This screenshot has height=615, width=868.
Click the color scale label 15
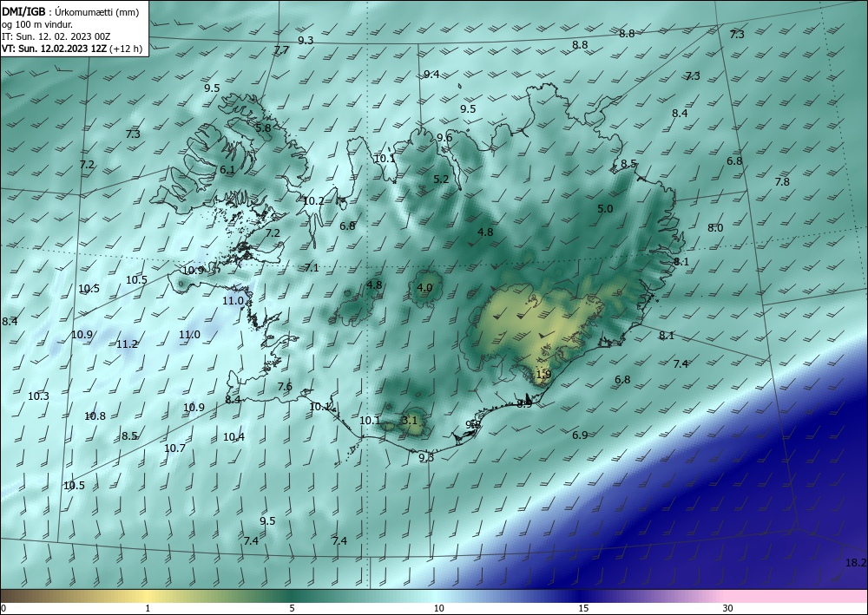click(583, 608)
